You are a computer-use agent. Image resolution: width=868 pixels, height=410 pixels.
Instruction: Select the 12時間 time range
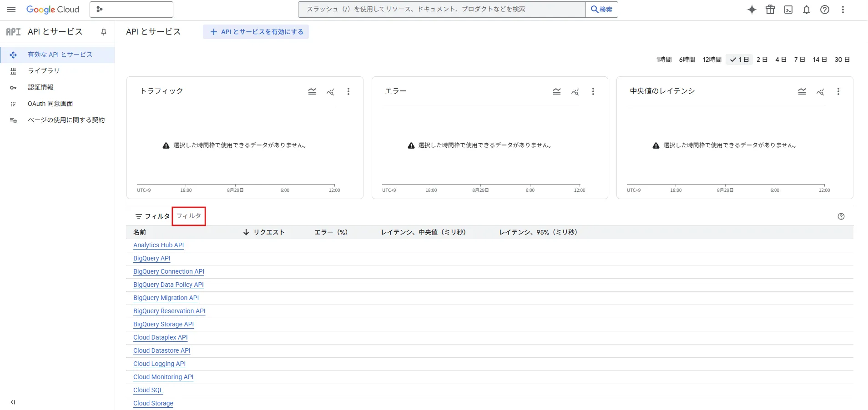click(x=712, y=60)
